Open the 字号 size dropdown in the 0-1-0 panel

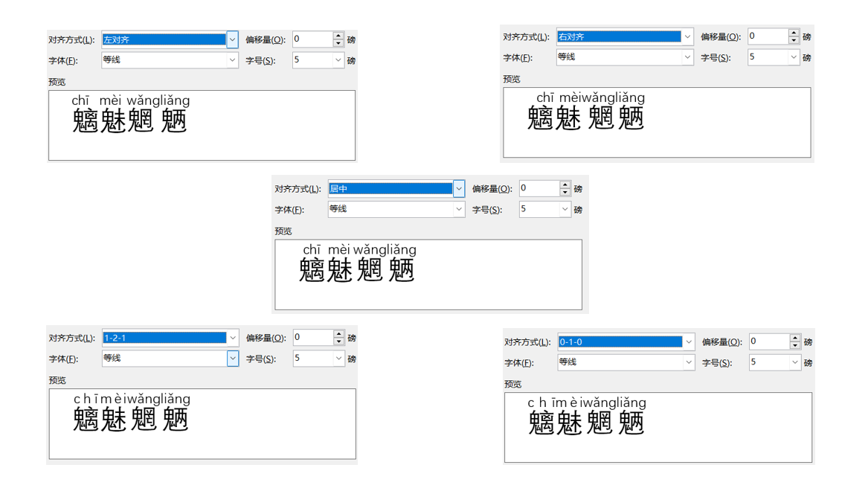794,362
